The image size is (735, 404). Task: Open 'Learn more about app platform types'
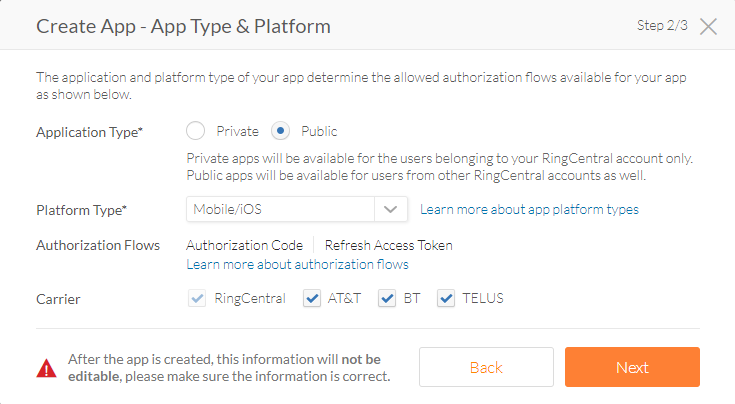coord(529,209)
